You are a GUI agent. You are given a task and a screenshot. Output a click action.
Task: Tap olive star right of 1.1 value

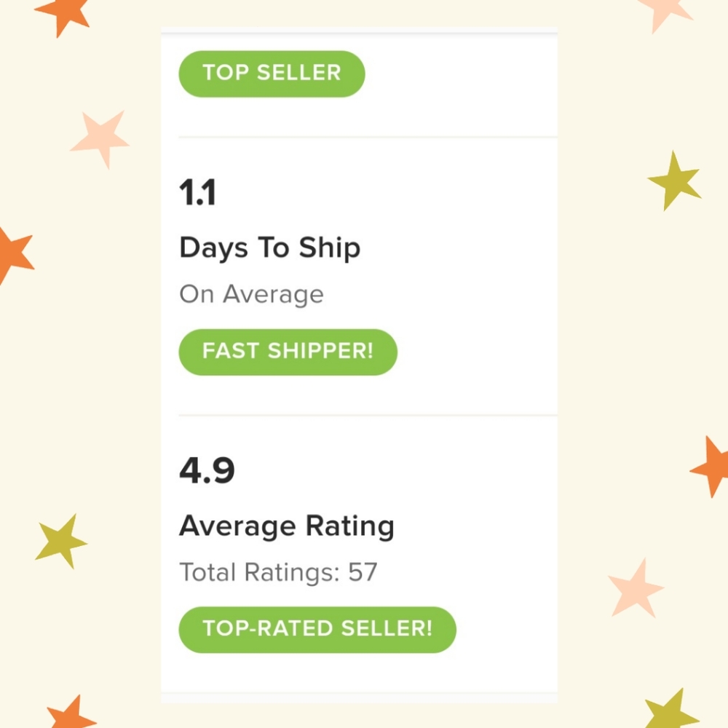click(x=674, y=181)
